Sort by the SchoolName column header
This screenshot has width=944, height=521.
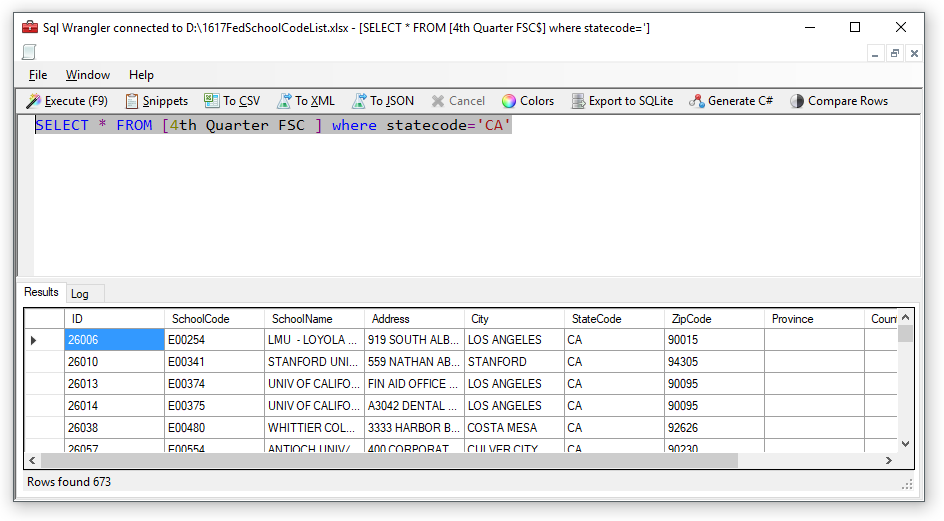(x=314, y=319)
